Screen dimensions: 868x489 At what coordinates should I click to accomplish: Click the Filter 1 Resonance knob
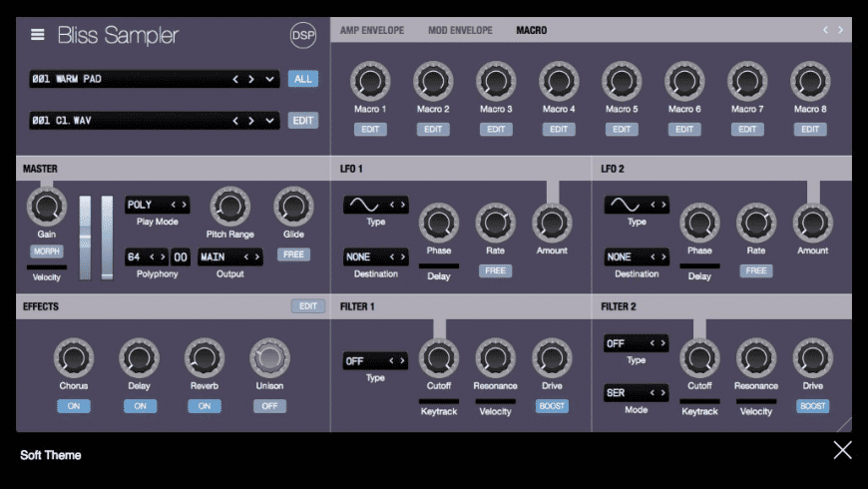click(495, 358)
